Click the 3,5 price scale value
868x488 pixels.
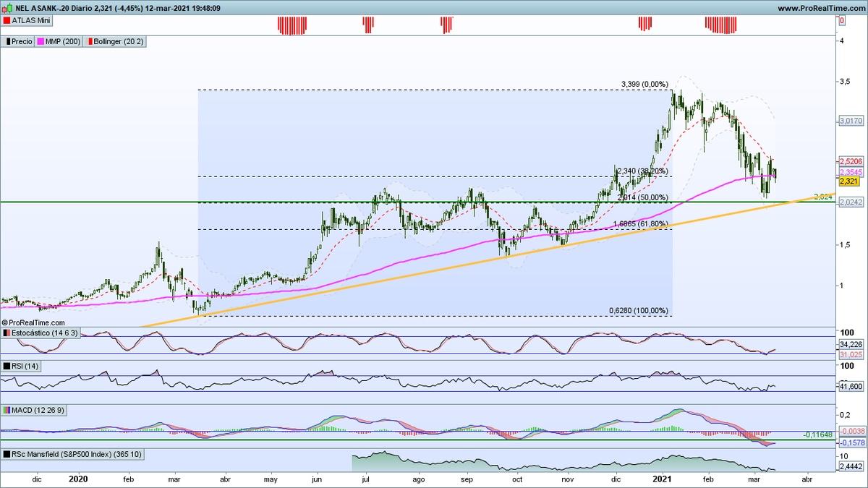click(x=843, y=82)
